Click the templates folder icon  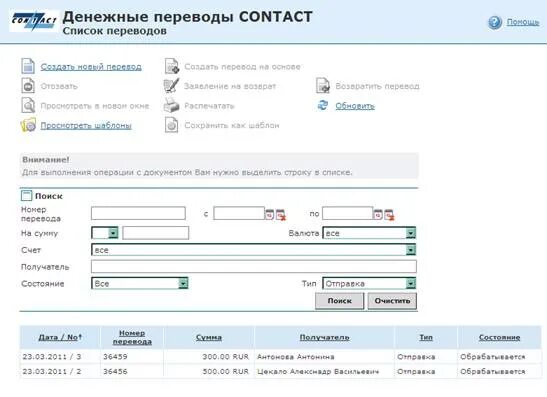coord(28,125)
